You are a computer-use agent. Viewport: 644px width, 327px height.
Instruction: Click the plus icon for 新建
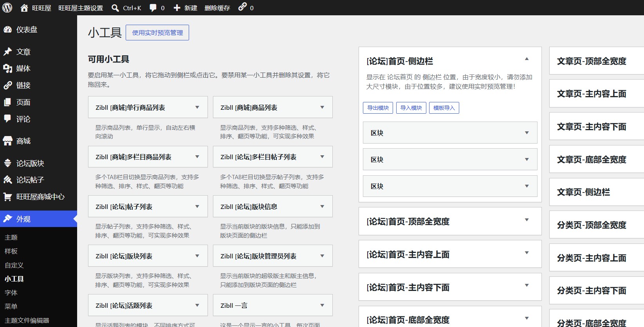[177, 8]
